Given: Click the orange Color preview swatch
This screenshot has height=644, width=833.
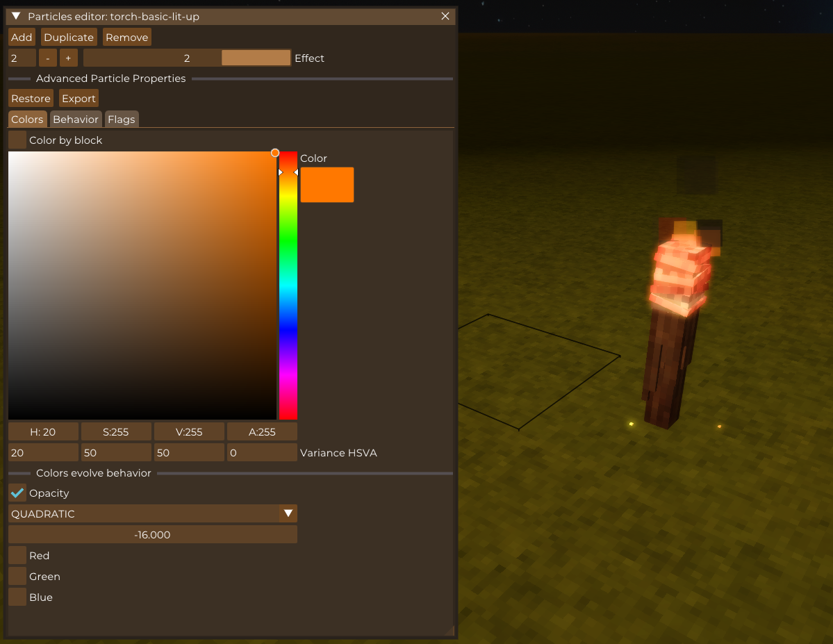Looking at the screenshot, I should click(x=327, y=184).
